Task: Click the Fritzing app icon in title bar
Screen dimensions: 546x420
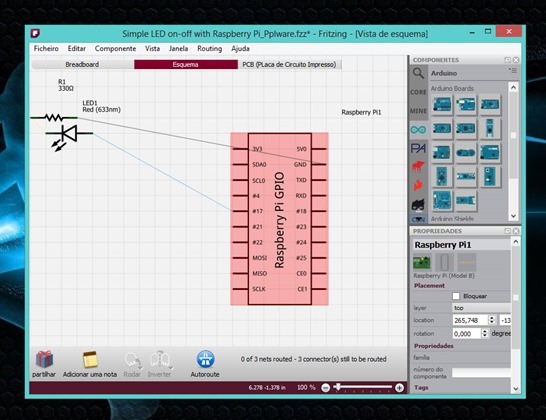Action: (x=35, y=33)
